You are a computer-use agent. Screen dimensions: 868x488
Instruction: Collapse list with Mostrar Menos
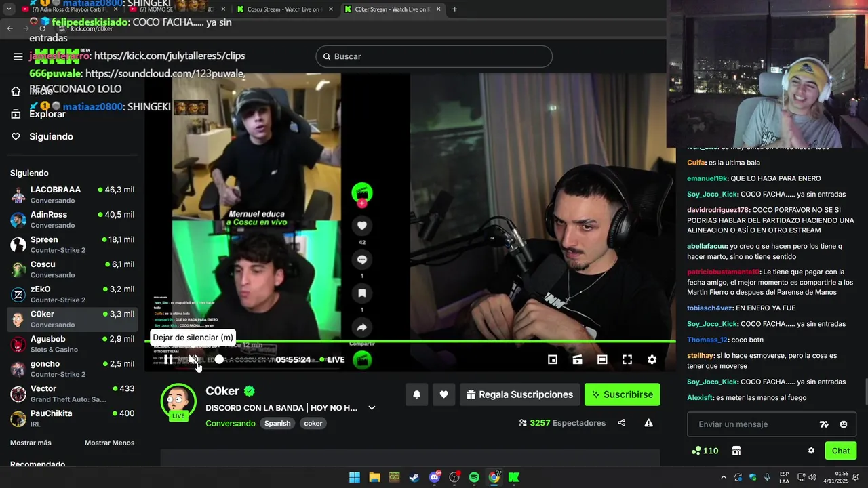[109, 443]
